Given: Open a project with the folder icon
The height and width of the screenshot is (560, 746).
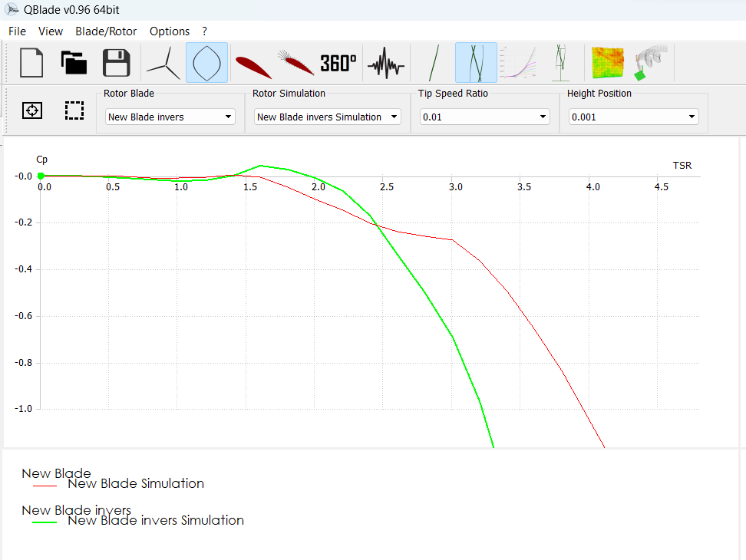Looking at the screenshot, I should [74, 63].
